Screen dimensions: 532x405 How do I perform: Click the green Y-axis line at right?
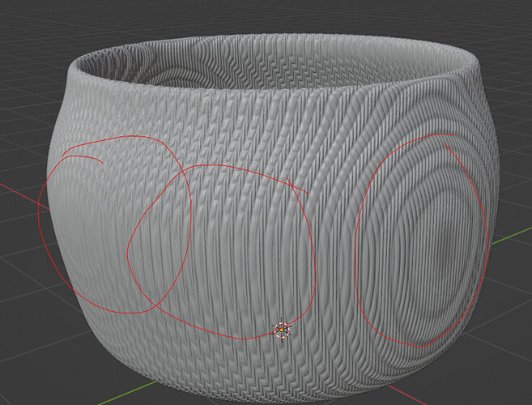click(513, 236)
